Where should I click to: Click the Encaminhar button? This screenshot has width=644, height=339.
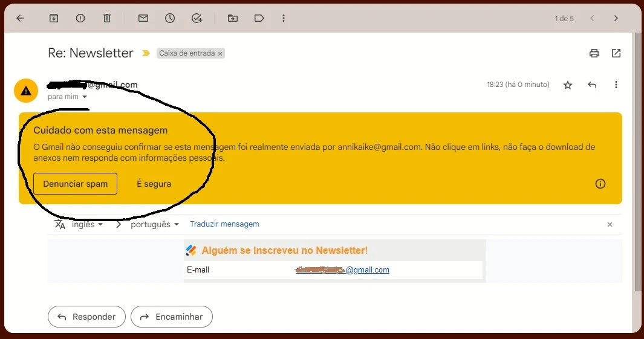point(172,317)
